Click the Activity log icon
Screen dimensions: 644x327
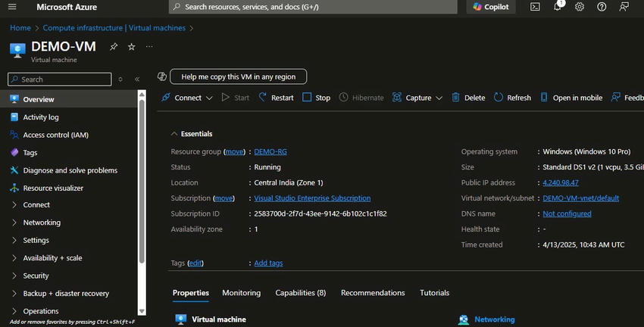[14, 117]
